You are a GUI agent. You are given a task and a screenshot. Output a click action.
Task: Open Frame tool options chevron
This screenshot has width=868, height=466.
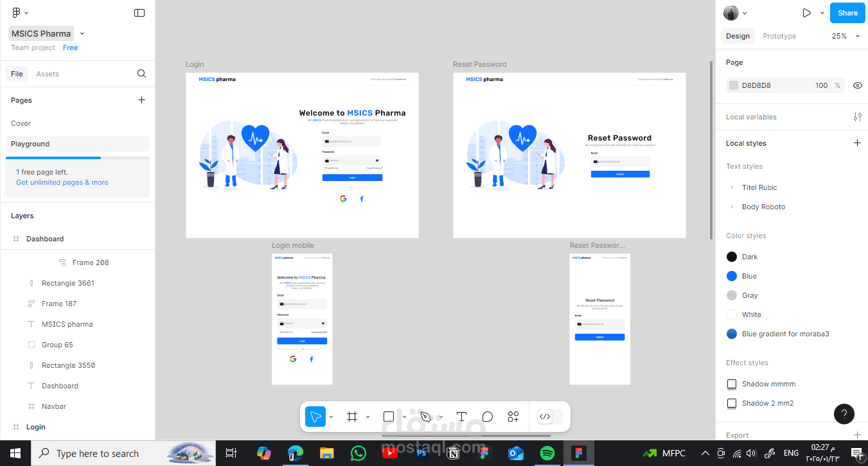click(368, 417)
